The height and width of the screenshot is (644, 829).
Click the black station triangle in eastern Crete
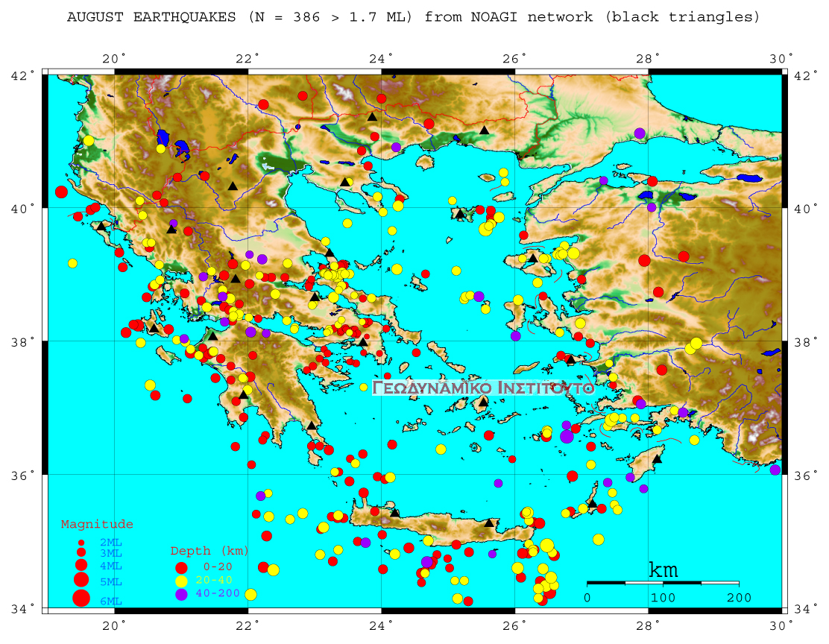(489, 523)
